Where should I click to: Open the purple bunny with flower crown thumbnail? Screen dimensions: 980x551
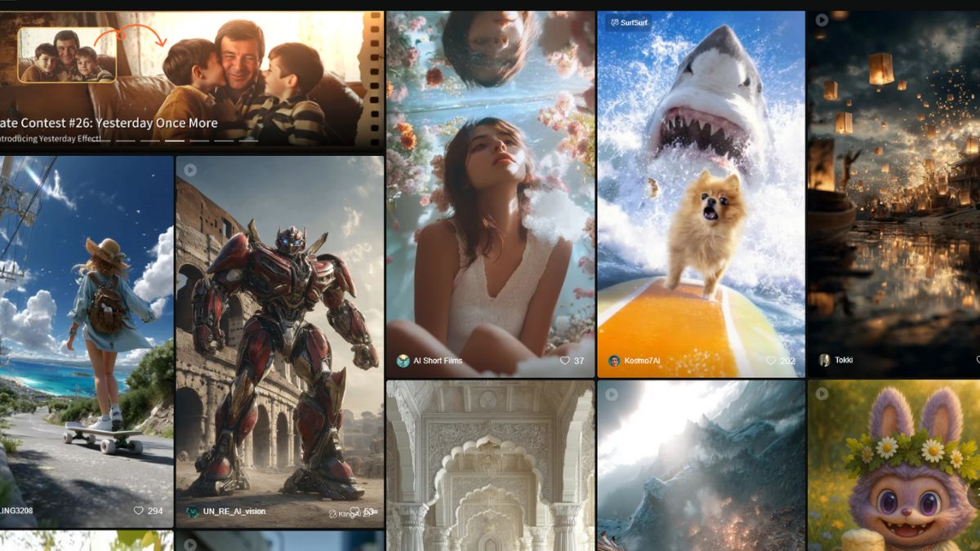click(x=893, y=465)
